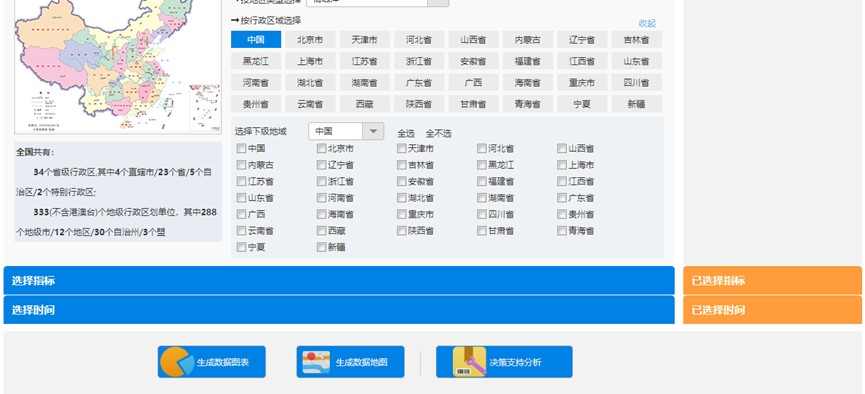
Task: Select the 福建省 region button
Action: [x=527, y=61]
